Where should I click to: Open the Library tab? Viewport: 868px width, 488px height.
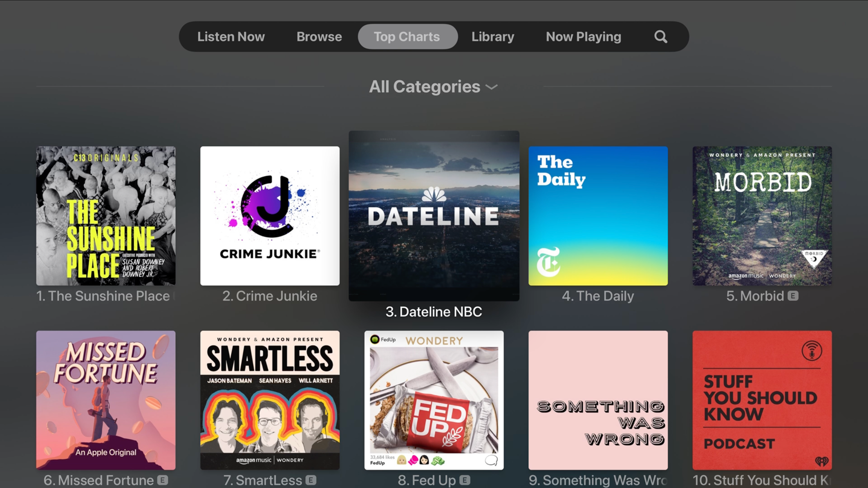click(493, 37)
